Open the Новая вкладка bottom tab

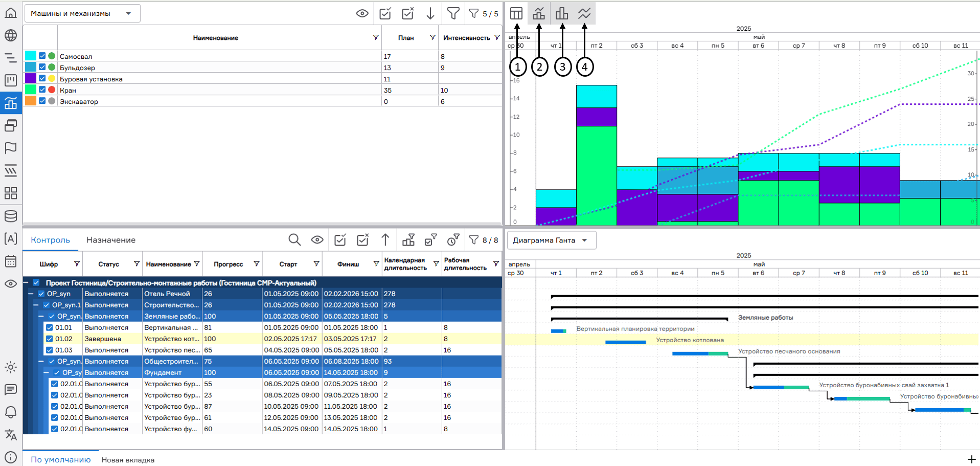(x=128, y=460)
